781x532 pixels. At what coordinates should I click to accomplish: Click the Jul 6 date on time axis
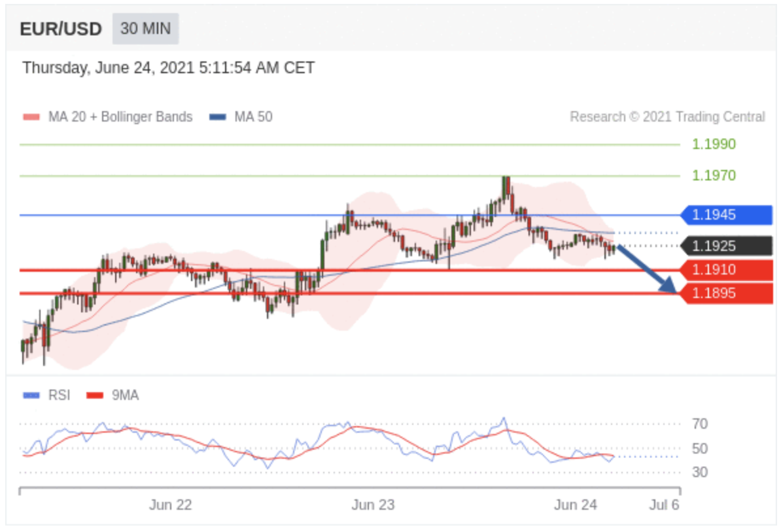[x=664, y=505]
